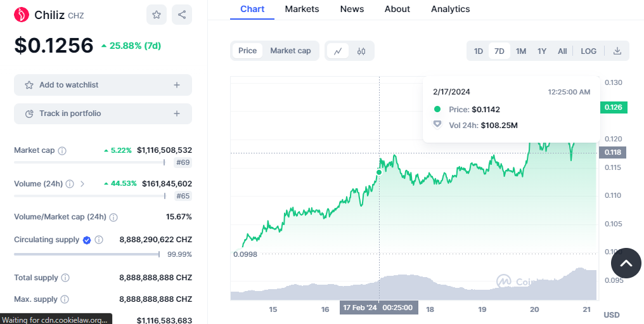Open the About tab
Screen dimensions: 644x324
[x=397, y=9]
